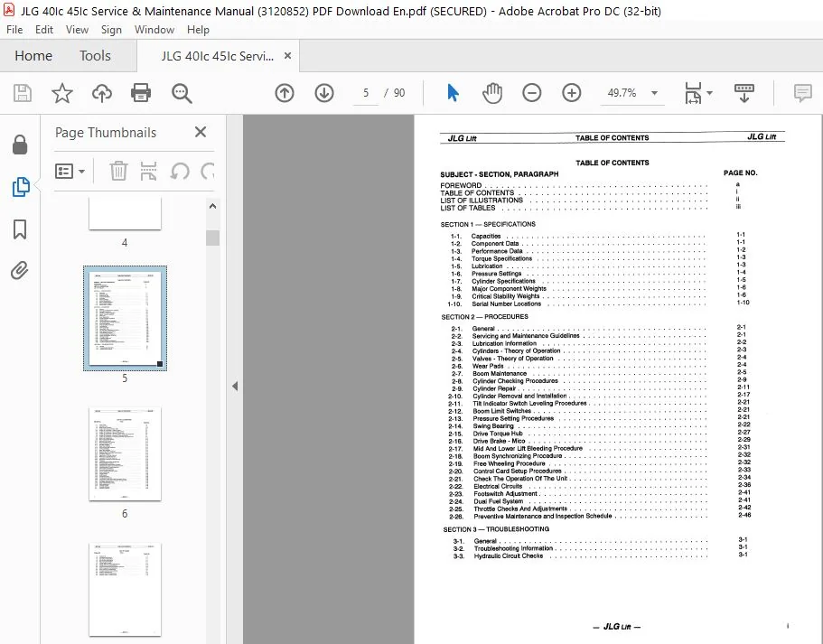Switch to the Home tab
Image resolution: width=823 pixels, height=644 pixels.
pyautogui.click(x=33, y=56)
